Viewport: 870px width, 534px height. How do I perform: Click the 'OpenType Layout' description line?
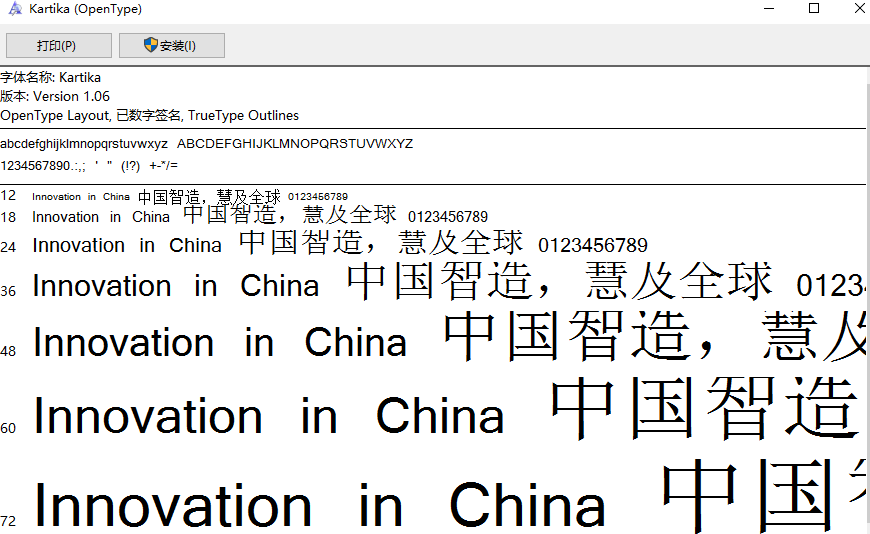point(149,115)
